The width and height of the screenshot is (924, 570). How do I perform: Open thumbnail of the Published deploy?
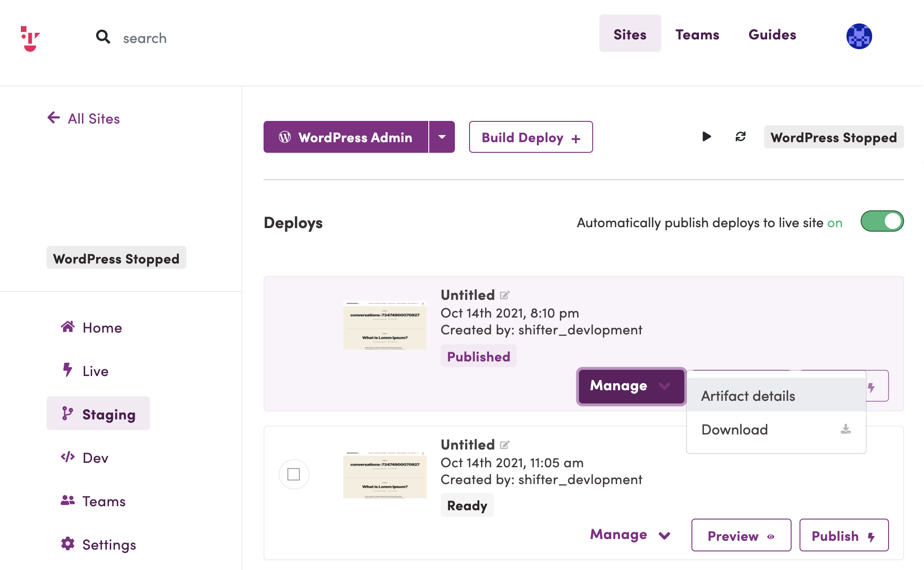pyautogui.click(x=384, y=325)
